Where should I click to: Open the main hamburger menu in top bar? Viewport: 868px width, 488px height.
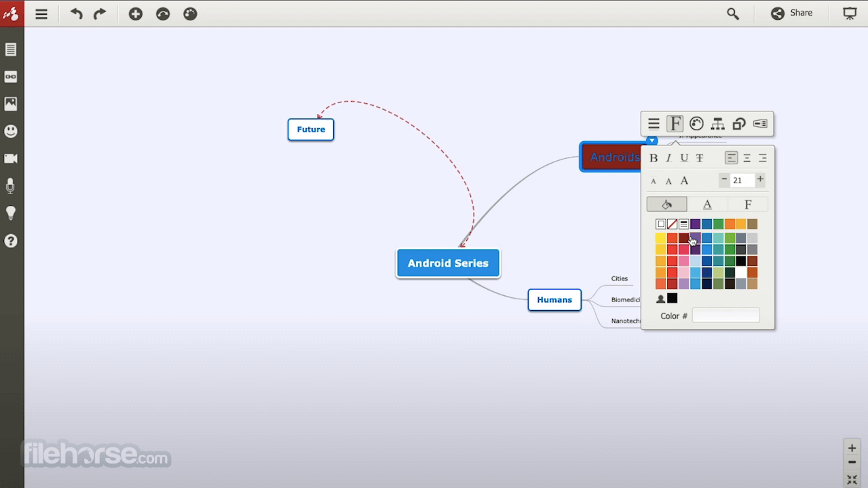click(41, 14)
